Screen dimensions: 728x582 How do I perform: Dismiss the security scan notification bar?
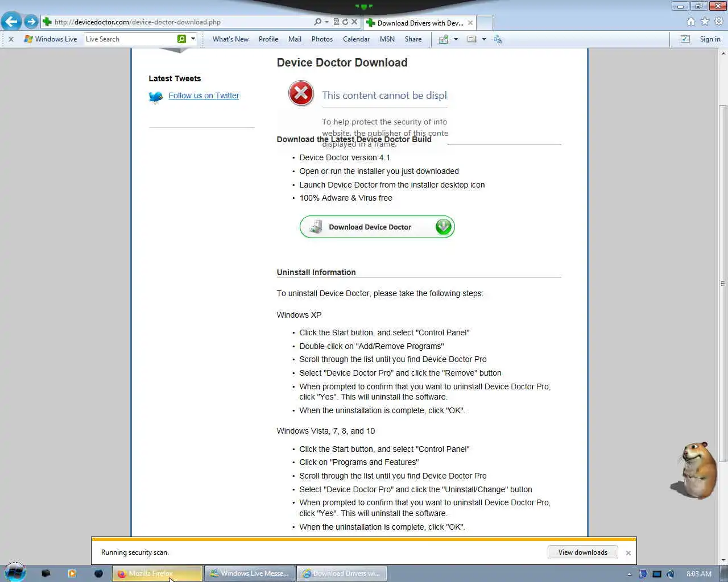coord(628,553)
